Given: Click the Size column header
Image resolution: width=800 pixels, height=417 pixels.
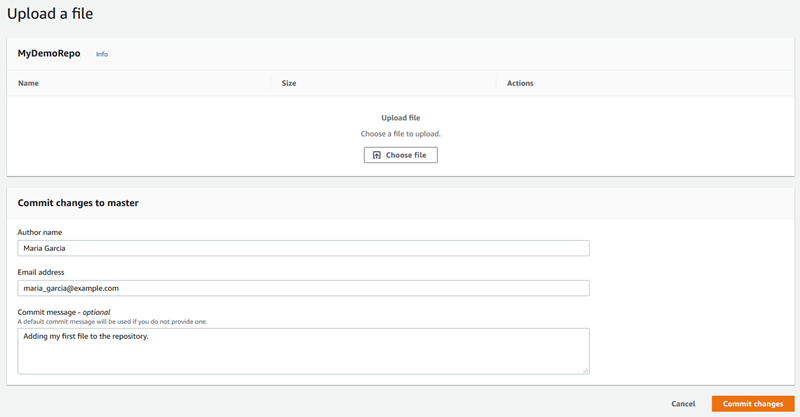Looking at the screenshot, I should click(x=289, y=83).
